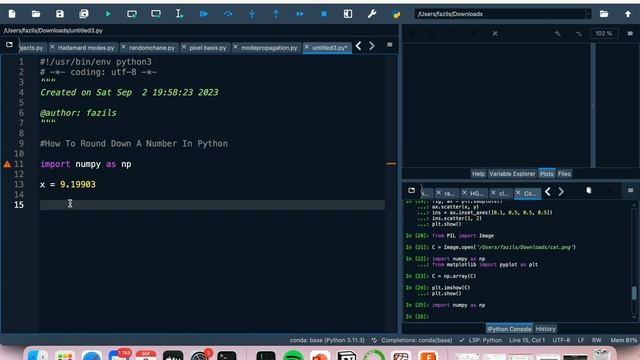
Task: Switch to the pixel basis.py tab
Action: [207, 48]
